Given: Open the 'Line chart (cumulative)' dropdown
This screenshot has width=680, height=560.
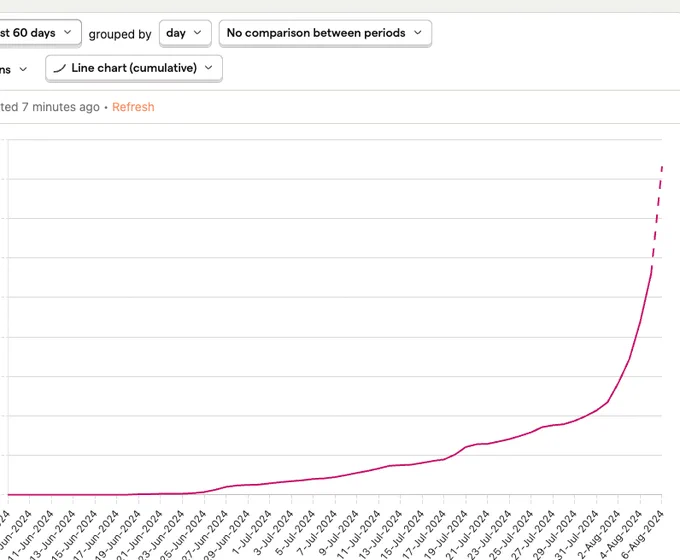Looking at the screenshot, I should (x=134, y=68).
